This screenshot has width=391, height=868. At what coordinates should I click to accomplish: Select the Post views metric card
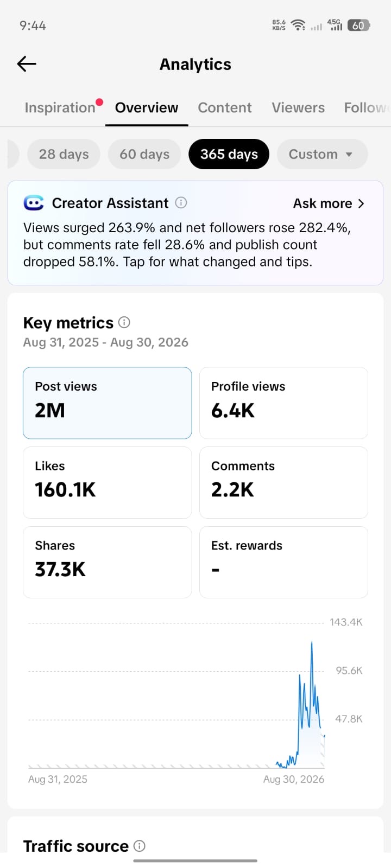tap(108, 403)
